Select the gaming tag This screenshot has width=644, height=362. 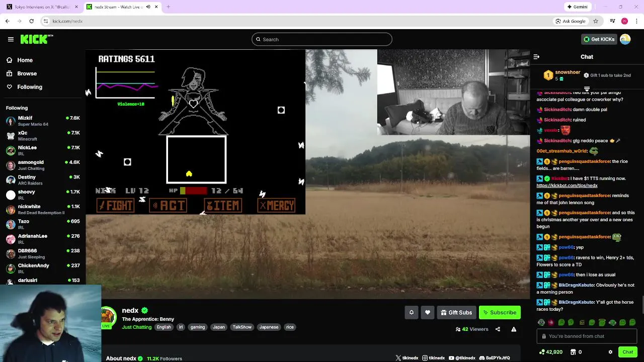(198, 327)
